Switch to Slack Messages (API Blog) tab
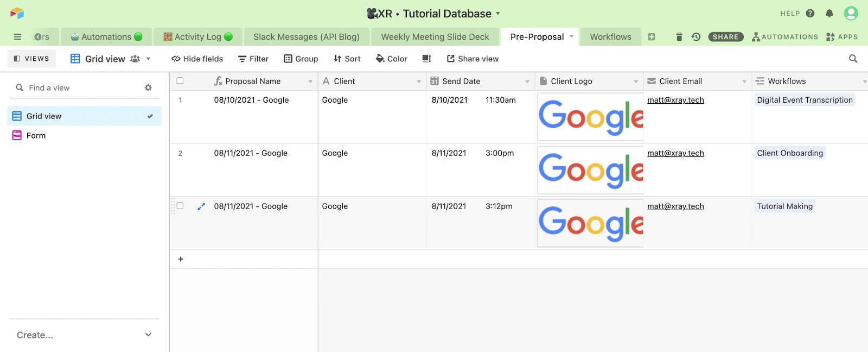 click(307, 37)
